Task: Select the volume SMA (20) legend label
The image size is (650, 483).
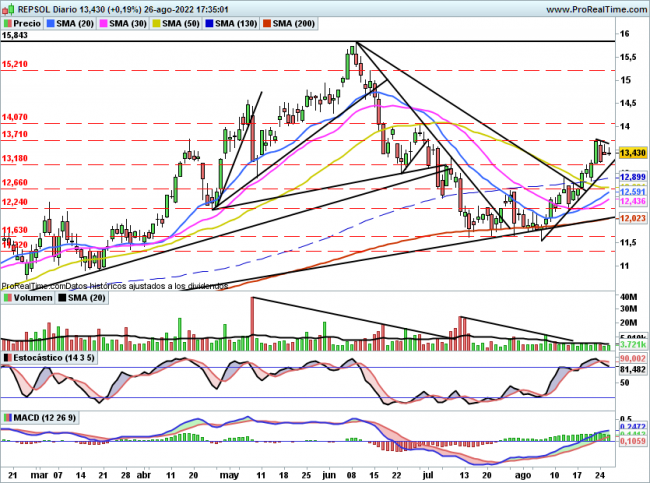Action: tap(83, 298)
